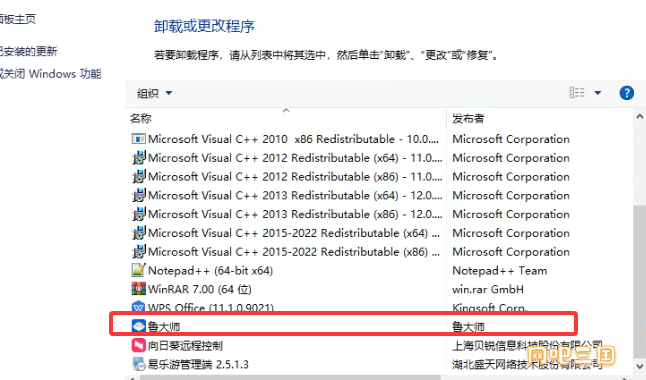The image size is (646, 380).
Task: Open the 已安装的更新 link in the sidebar
Action: (x=28, y=52)
